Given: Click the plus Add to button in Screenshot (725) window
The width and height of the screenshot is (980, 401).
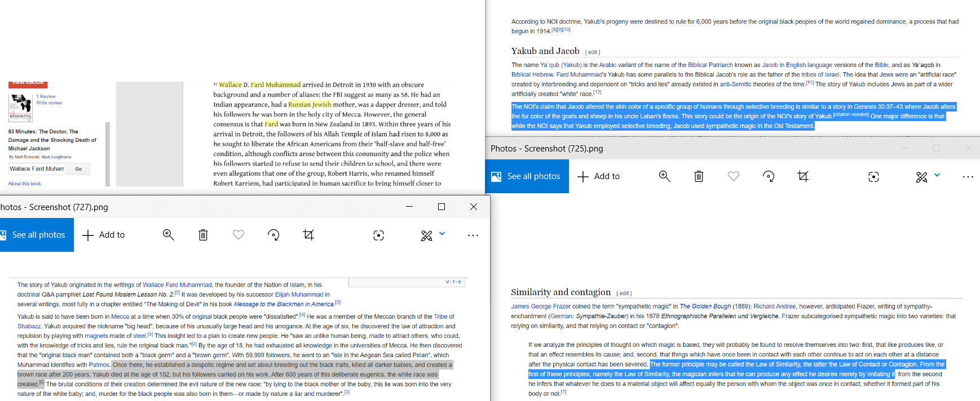Looking at the screenshot, I should click(599, 176).
